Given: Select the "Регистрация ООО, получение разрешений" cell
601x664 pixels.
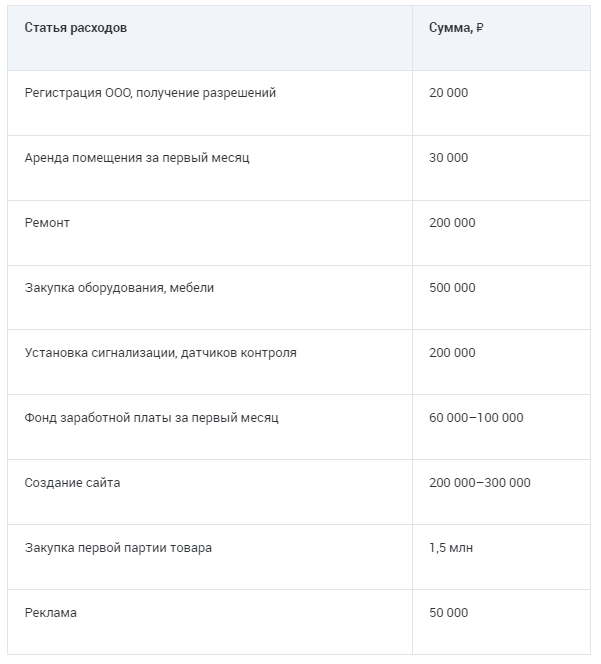Looking at the screenshot, I should click(x=150, y=93).
